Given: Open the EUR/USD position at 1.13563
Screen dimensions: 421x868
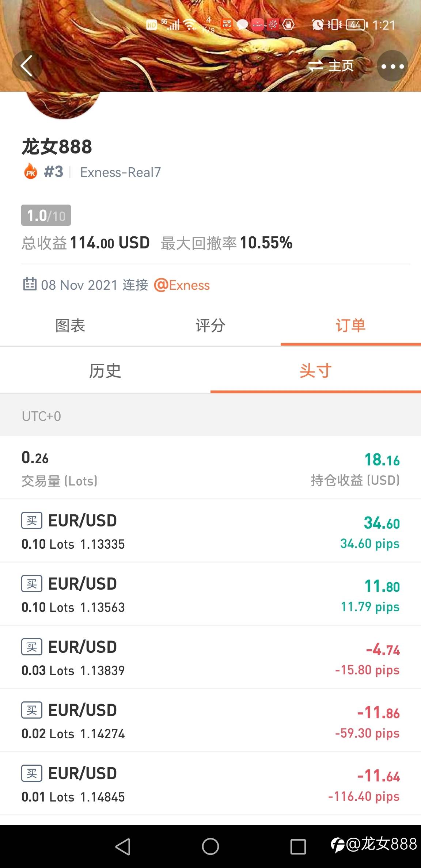Looking at the screenshot, I should point(210,594).
